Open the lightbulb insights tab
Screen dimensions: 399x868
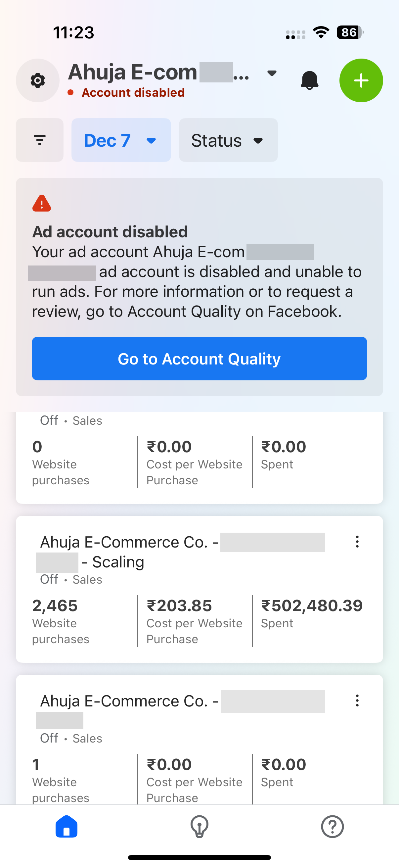tap(199, 827)
